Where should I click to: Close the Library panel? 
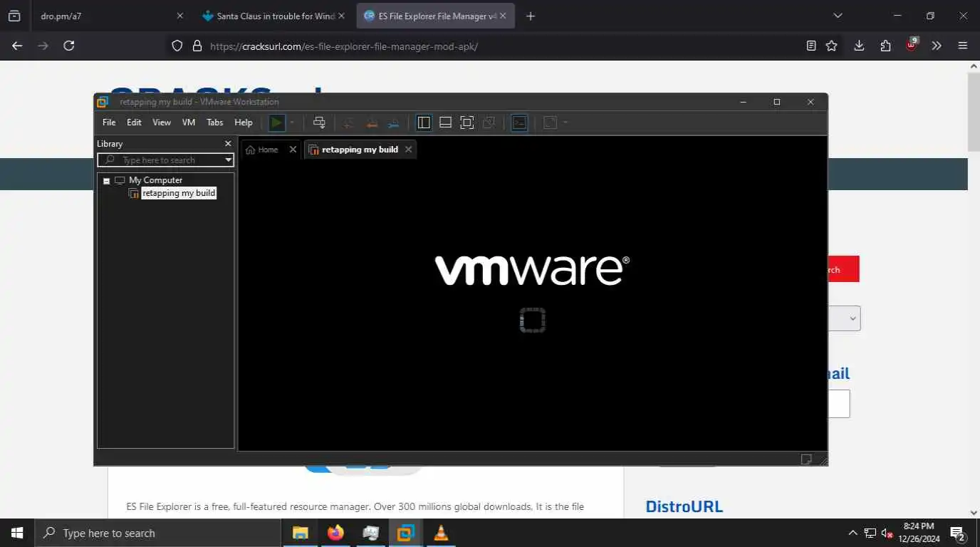coord(228,144)
